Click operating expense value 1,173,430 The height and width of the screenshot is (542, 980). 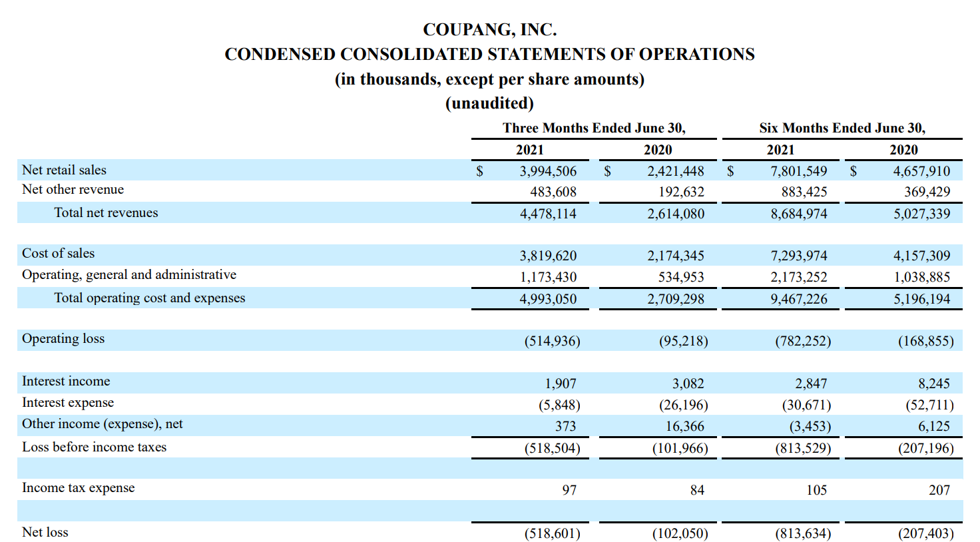coord(548,277)
